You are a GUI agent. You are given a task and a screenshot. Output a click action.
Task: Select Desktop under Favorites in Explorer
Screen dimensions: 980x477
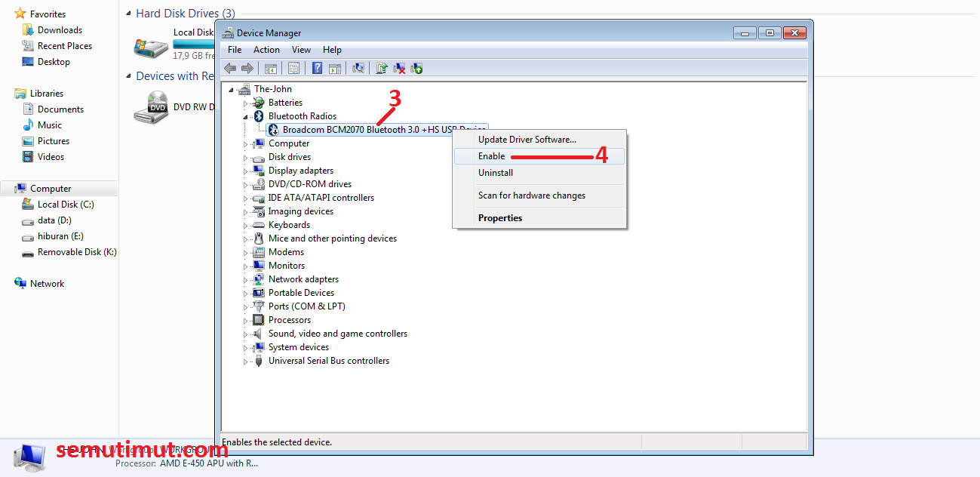point(54,62)
